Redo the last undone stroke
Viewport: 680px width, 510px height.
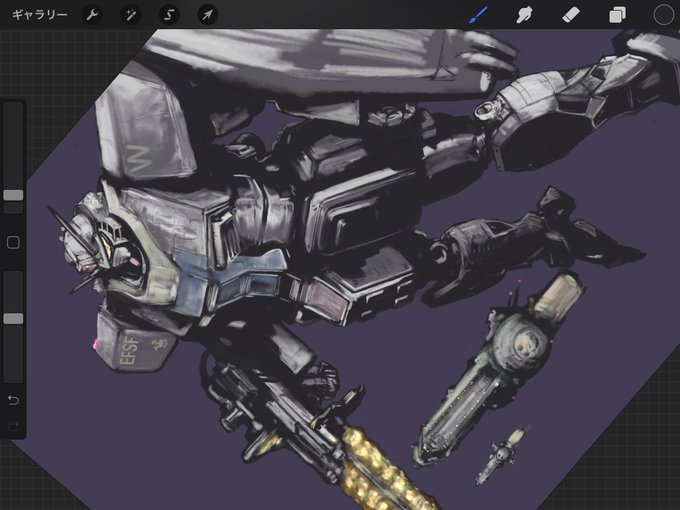pos(13,428)
